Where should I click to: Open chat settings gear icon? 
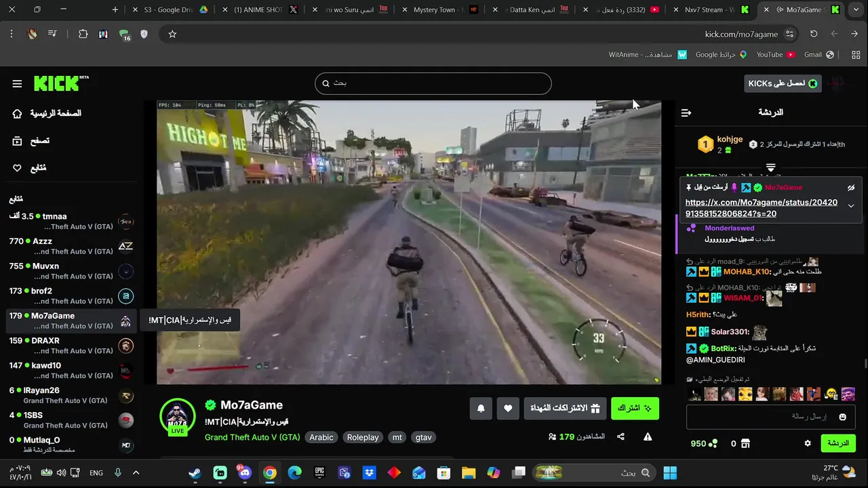tap(808, 443)
